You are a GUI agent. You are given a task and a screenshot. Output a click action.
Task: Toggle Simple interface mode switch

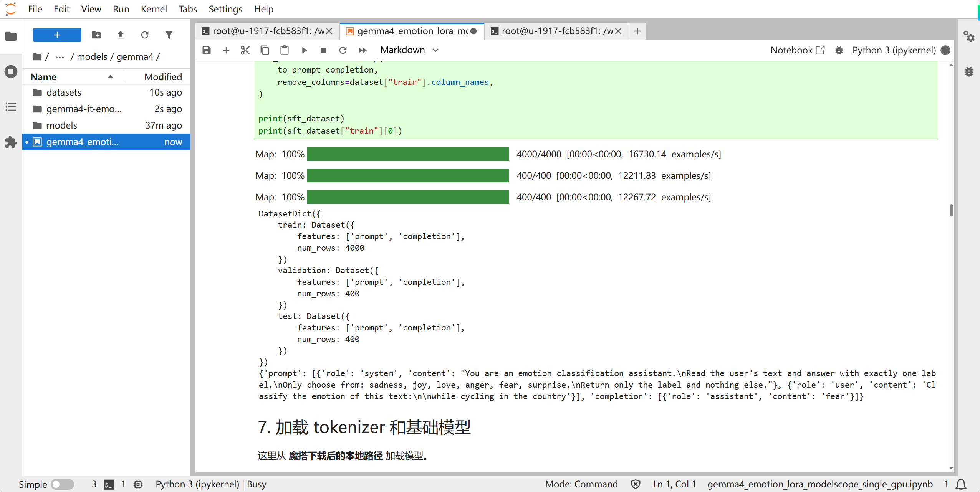click(62, 484)
